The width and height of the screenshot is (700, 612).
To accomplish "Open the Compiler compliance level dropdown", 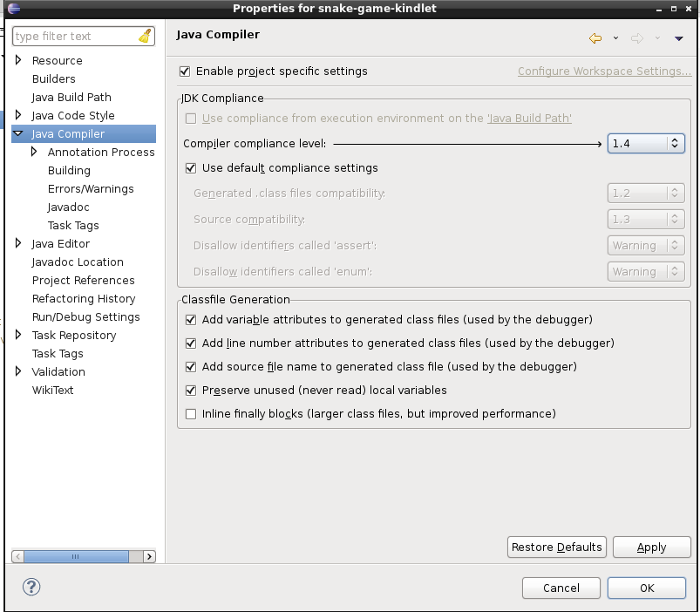I will (x=645, y=144).
